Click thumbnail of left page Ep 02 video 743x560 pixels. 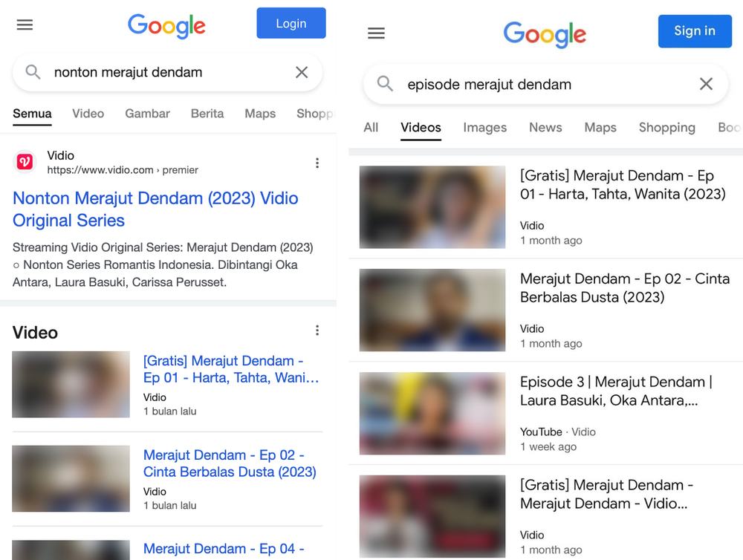click(71, 478)
